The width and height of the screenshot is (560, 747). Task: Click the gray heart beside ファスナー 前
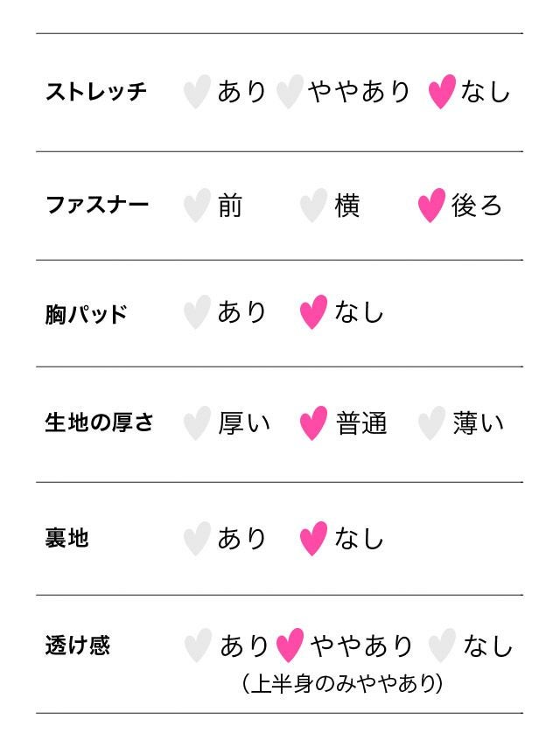(x=198, y=206)
